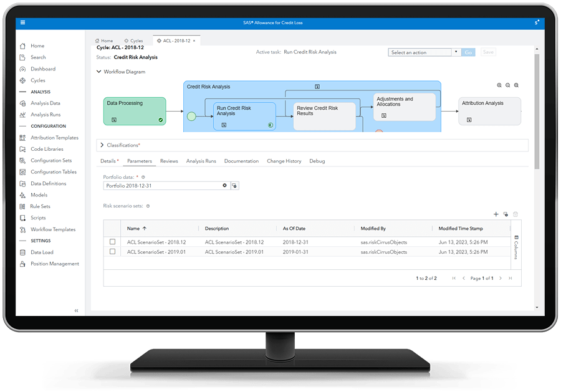Go to first page of table
This screenshot has width=561, height=392.
point(454,278)
